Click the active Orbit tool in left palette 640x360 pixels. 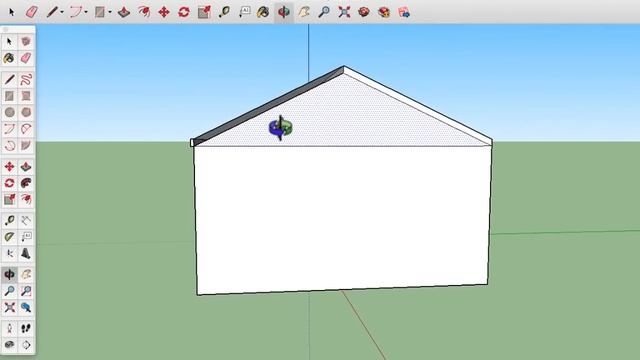10,274
